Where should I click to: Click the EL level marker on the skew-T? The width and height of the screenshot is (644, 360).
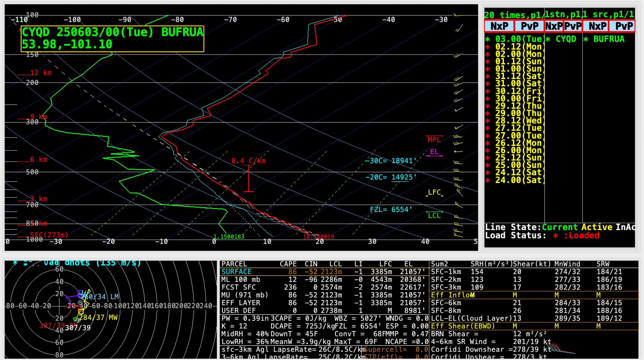coord(434,152)
